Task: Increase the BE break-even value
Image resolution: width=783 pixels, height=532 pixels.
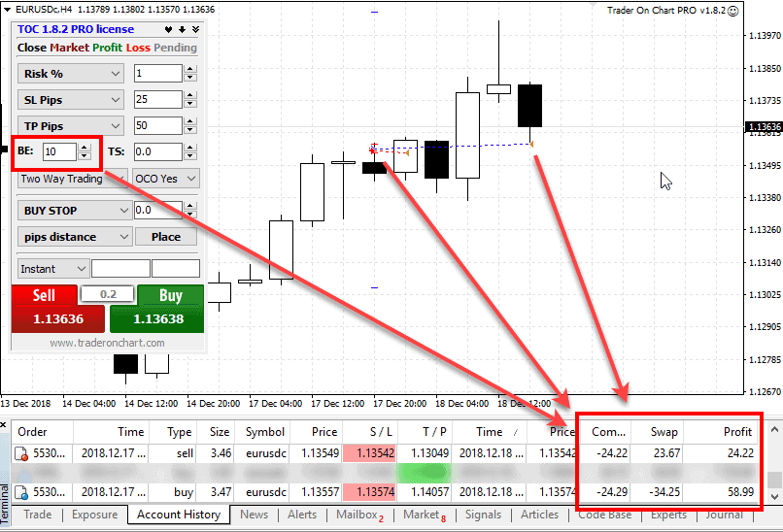Action: pyautogui.click(x=85, y=148)
